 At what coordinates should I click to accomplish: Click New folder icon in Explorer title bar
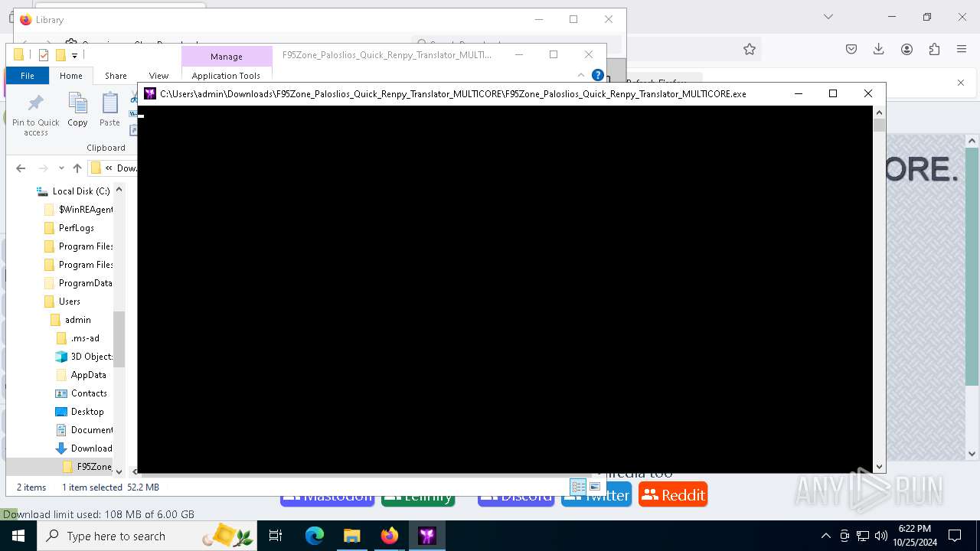click(x=60, y=55)
